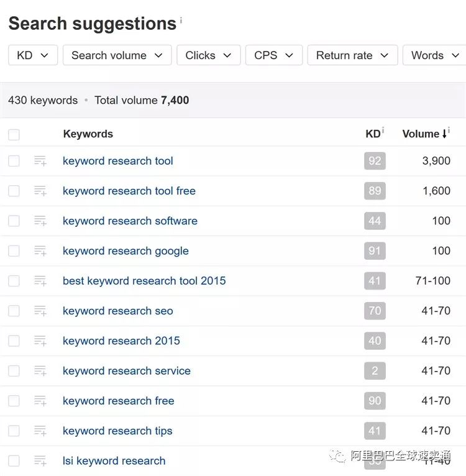
Task: Click add-to-list icon for keyword research software
Action: coord(40,221)
